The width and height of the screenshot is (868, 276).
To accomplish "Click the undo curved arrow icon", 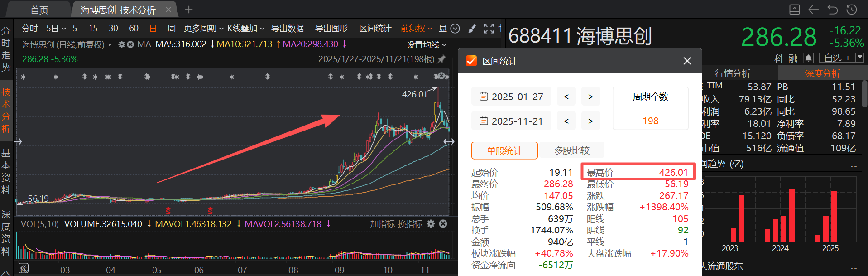I will pos(833,10).
